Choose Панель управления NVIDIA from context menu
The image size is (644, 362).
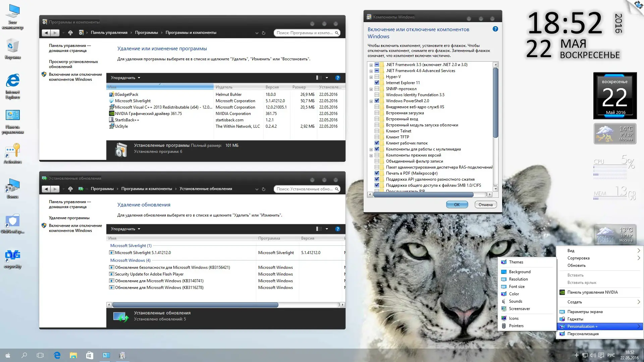point(592,292)
